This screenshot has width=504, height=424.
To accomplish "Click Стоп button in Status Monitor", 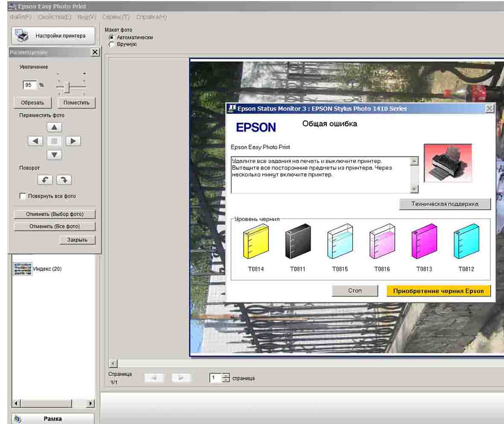I will pos(355,290).
